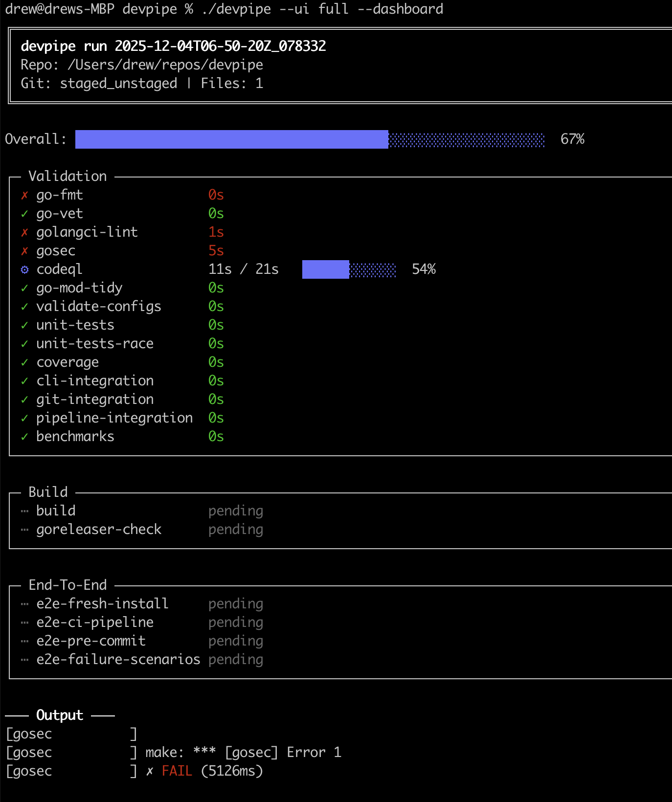Click the checkmark icon beside unit-tests-race
Viewport: 672px width, 802px height.
[24, 344]
